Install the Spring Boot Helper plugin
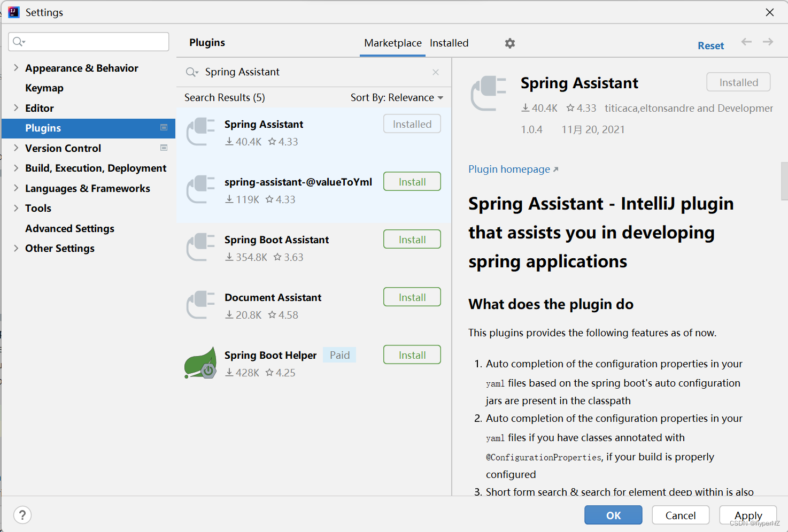Viewport: 788px width, 532px height. tap(412, 355)
